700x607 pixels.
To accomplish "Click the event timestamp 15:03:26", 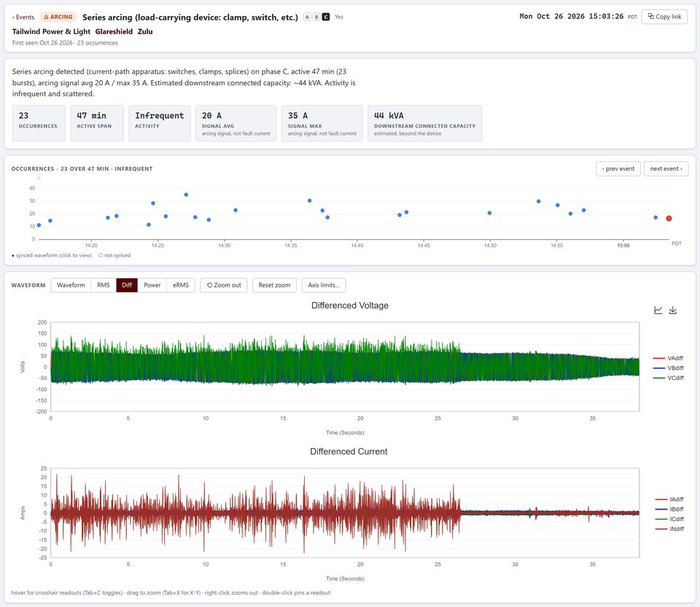I will [x=572, y=17].
